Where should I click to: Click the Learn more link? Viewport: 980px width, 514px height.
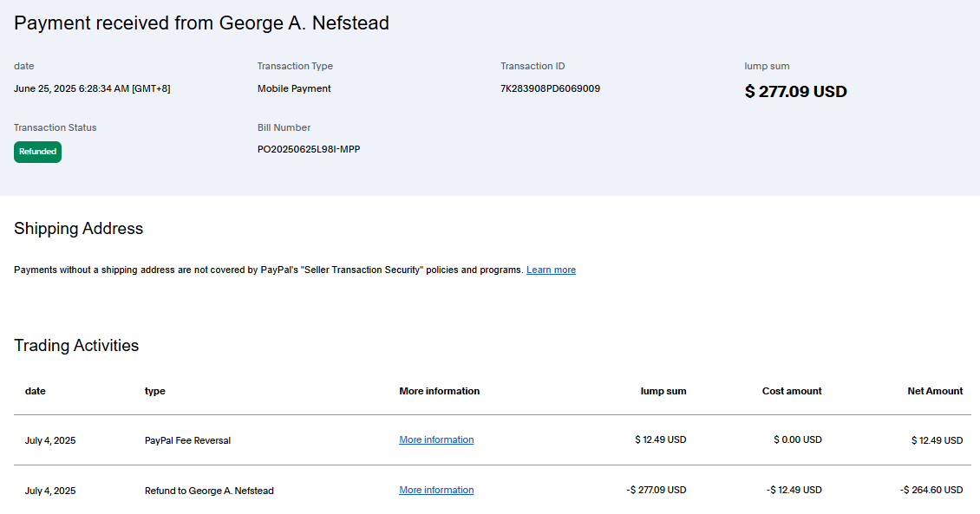point(551,270)
